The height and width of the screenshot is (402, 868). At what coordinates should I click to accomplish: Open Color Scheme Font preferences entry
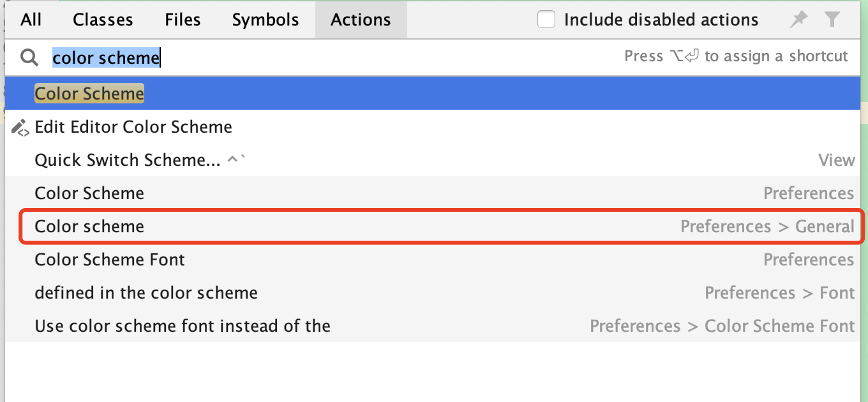(x=109, y=259)
